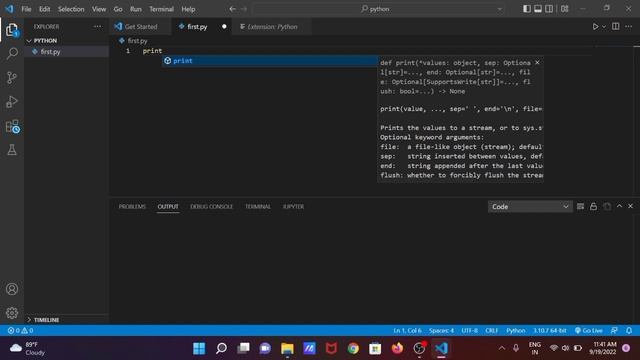Change indentation via Spaces: 4
This screenshot has height=360, width=640.
[441, 330]
